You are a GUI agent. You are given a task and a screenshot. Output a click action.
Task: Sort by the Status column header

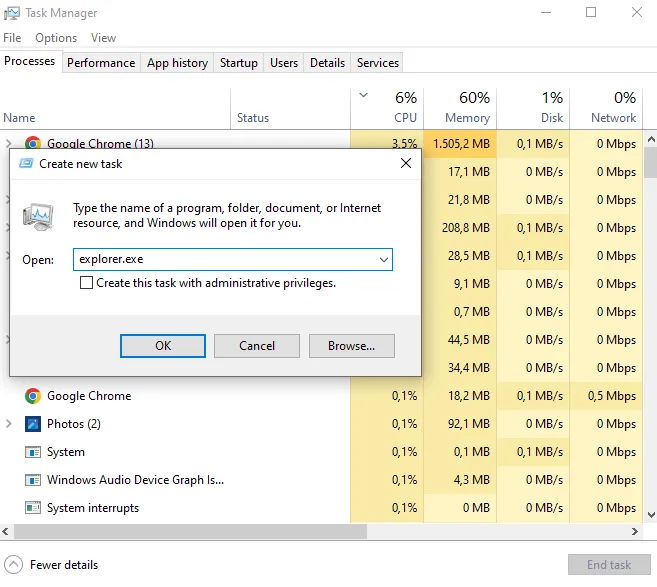pyautogui.click(x=290, y=109)
